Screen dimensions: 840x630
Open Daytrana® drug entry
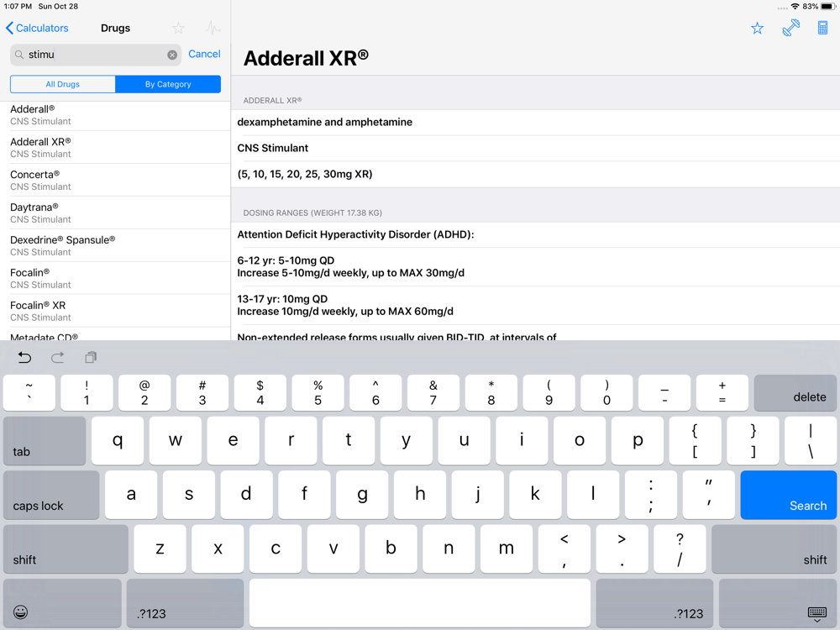tap(115, 213)
